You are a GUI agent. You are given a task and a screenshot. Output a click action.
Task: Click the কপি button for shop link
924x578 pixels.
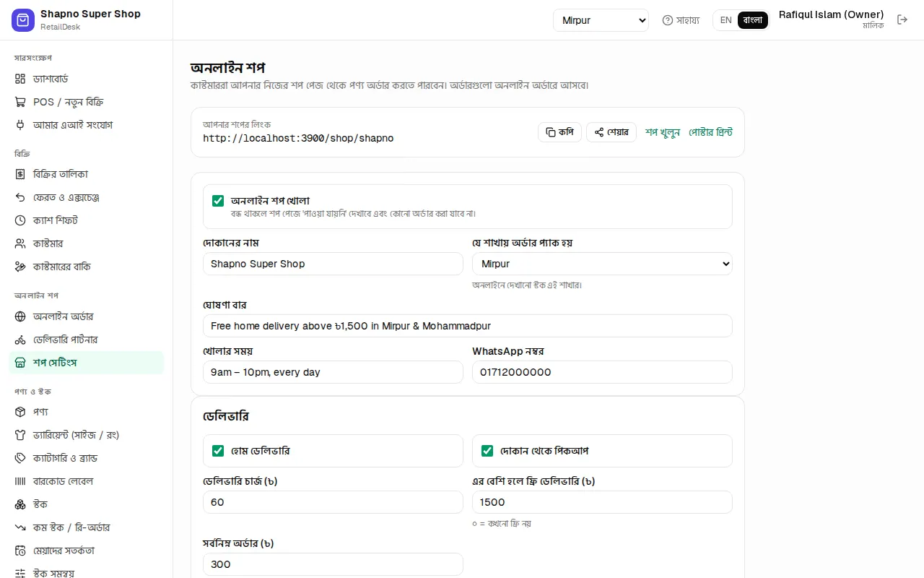559,132
